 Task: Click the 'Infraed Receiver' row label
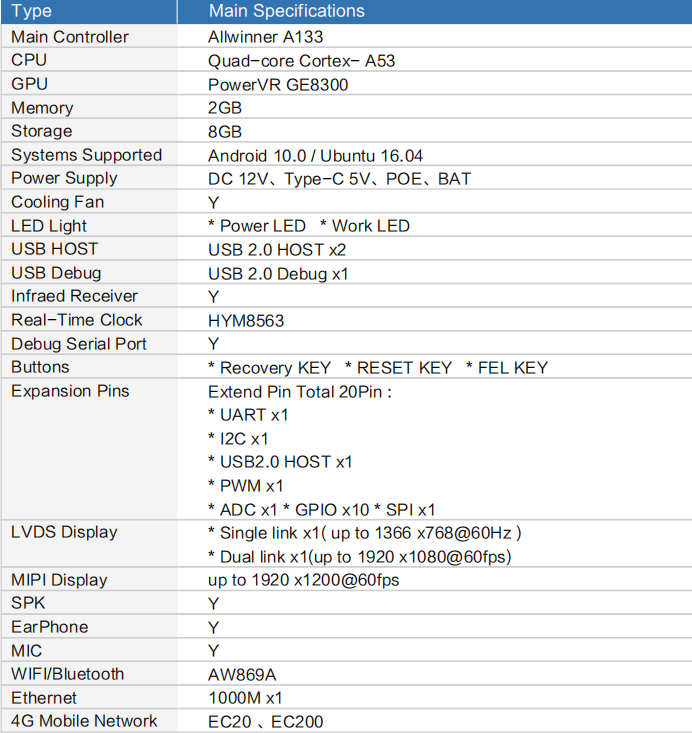click(x=74, y=296)
